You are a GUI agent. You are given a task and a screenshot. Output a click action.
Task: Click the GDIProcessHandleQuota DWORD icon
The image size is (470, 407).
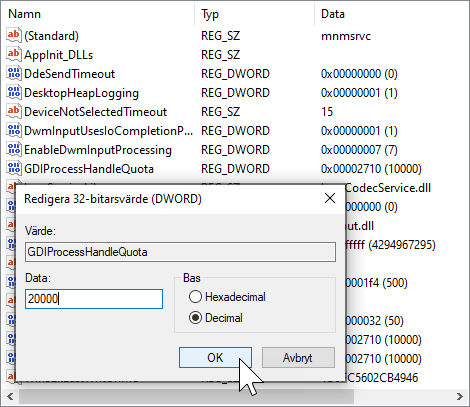[14, 168]
